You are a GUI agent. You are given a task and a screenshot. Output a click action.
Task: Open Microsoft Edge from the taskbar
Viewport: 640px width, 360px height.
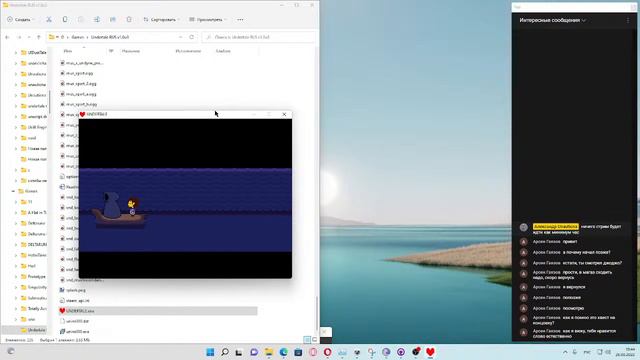coord(283,352)
